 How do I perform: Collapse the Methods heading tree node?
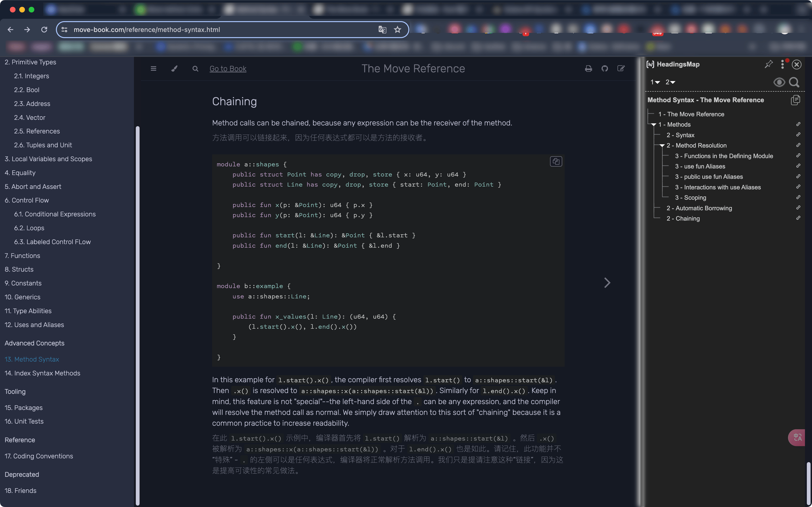pos(653,125)
